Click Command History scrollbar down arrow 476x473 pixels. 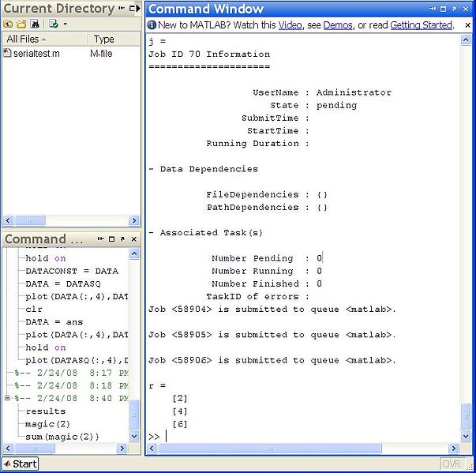point(134,437)
